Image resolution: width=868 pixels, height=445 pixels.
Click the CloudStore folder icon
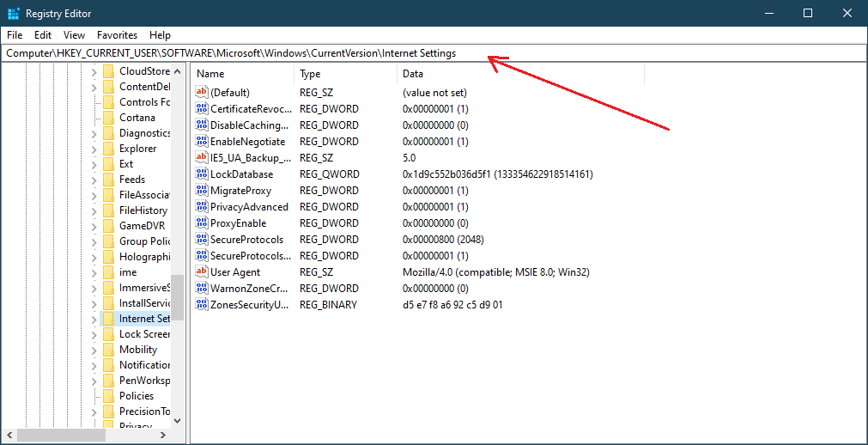pyautogui.click(x=108, y=71)
